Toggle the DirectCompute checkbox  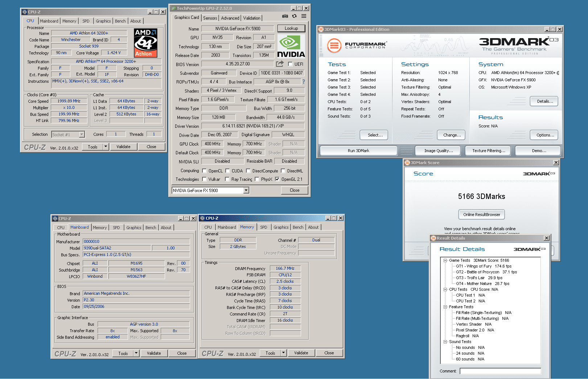[248, 171]
